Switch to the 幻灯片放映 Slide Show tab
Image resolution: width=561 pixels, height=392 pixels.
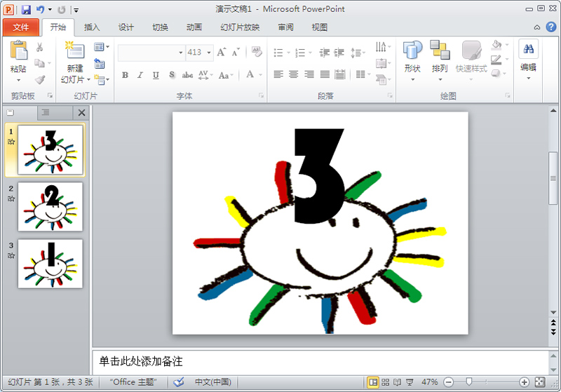tap(240, 27)
